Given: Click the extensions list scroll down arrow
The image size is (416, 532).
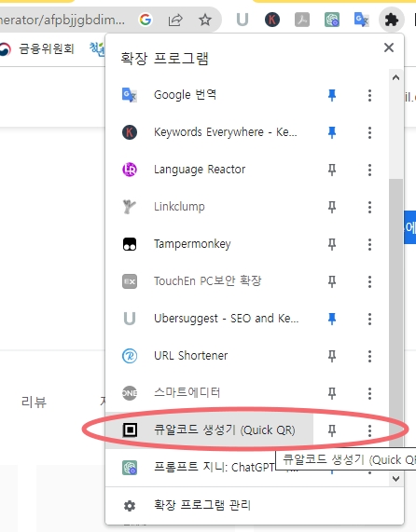Looking at the screenshot, I should tap(395, 479).
